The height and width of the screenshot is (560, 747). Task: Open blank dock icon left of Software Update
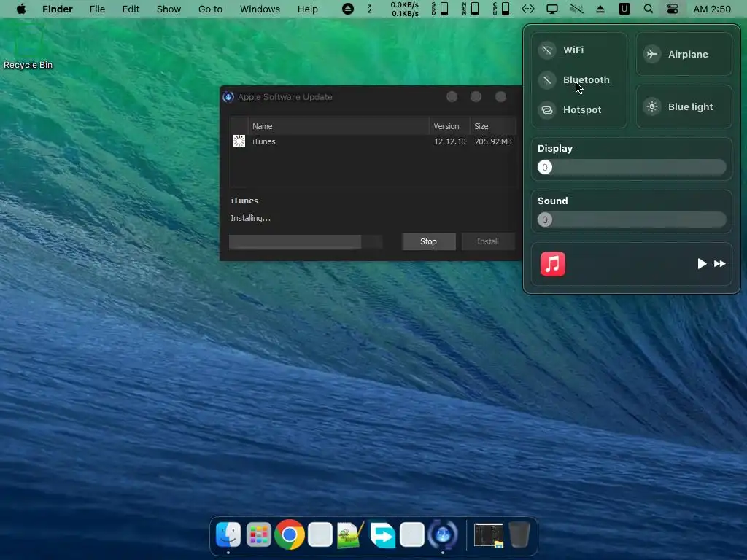tap(412, 534)
